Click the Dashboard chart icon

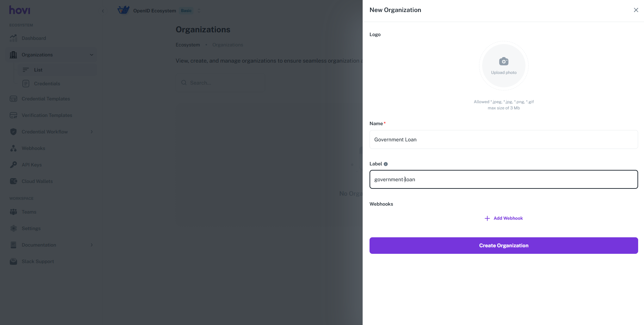point(13,38)
